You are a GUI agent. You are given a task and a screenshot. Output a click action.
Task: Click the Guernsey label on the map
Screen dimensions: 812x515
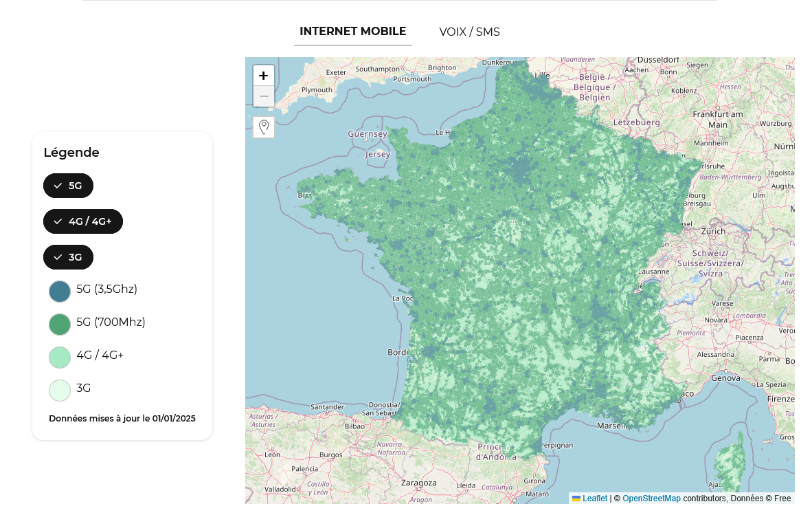tap(367, 133)
